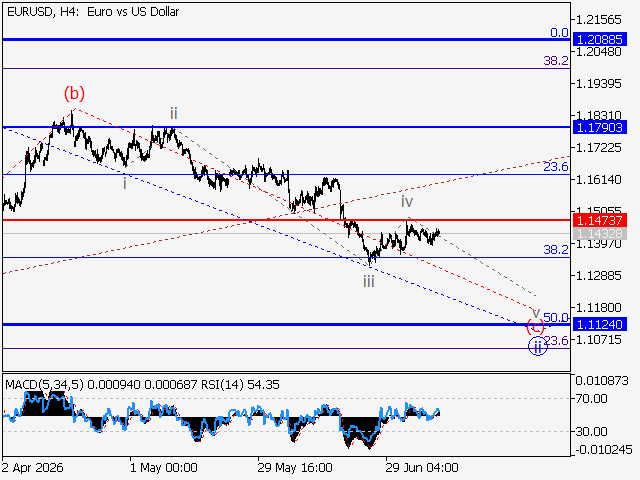Select the blue 1.20885 price tag
The width and height of the screenshot is (640, 480).
coord(600,40)
